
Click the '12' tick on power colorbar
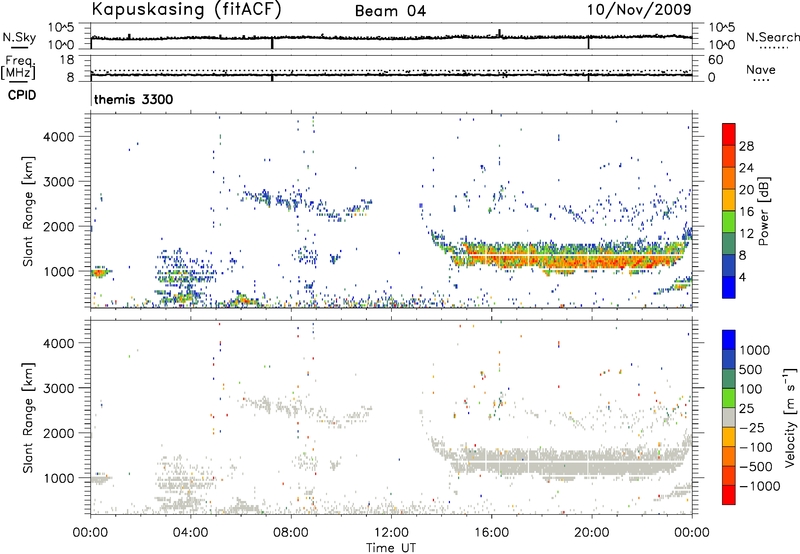pos(746,234)
